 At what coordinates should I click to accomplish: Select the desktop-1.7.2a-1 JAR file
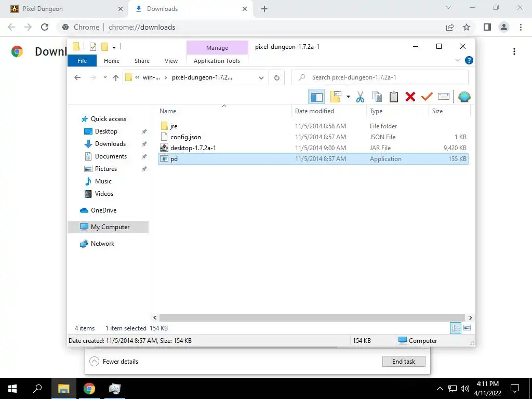pos(313,148)
